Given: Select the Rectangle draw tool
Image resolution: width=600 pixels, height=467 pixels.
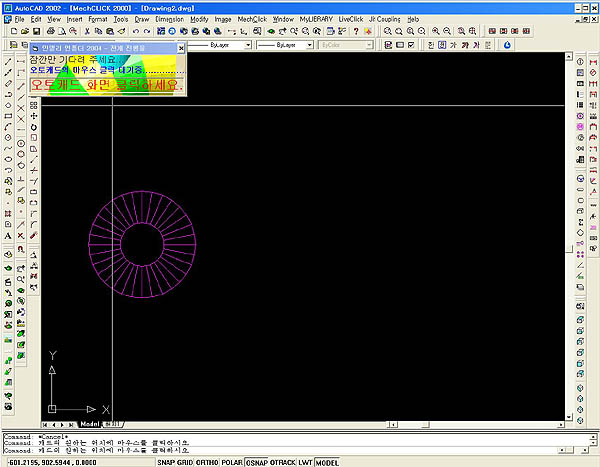Looking at the screenshot, I should tap(8, 116).
